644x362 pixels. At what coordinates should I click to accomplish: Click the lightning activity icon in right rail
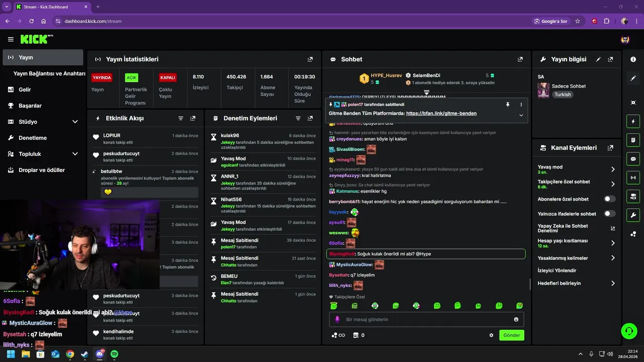tap(633, 121)
